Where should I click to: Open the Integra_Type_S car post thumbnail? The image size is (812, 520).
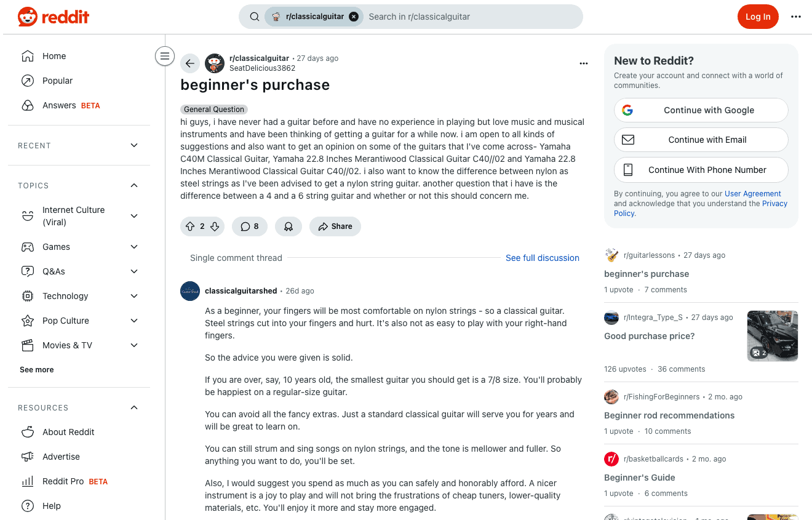(x=772, y=336)
